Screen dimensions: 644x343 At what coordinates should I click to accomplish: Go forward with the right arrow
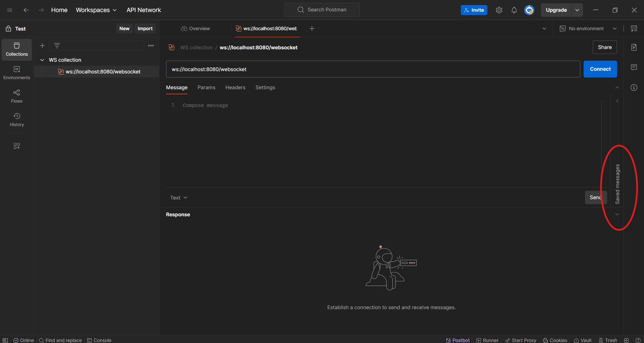click(41, 10)
